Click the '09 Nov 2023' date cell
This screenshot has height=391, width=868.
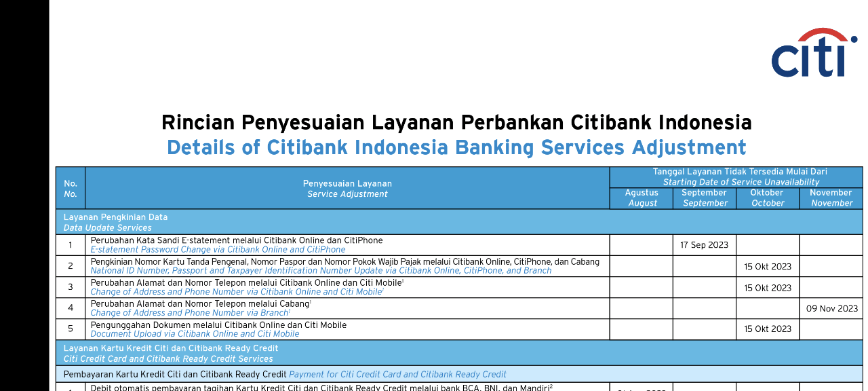click(x=831, y=308)
